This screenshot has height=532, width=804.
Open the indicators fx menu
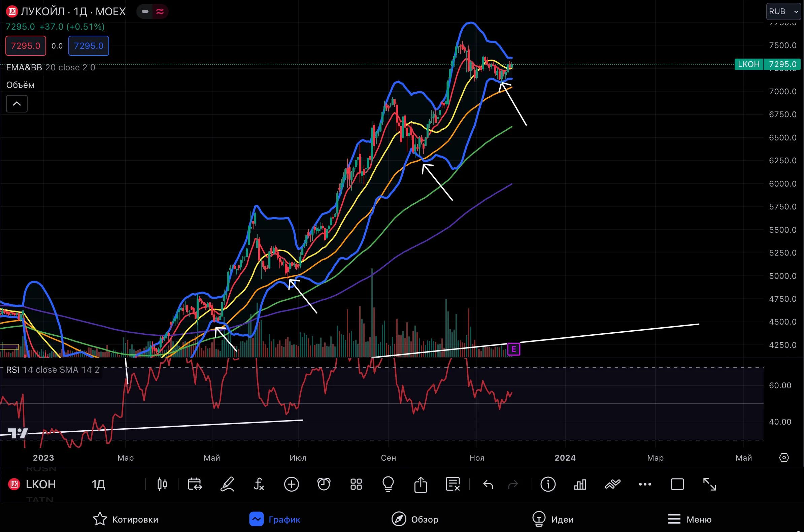coord(259,484)
